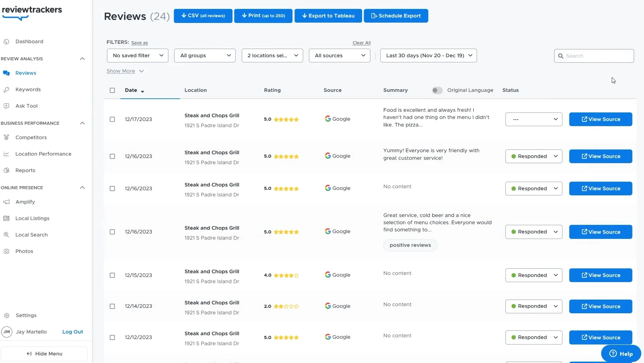Click Export to Tableau button
This screenshot has height=363, width=644.
pyautogui.click(x=328, y=16)
